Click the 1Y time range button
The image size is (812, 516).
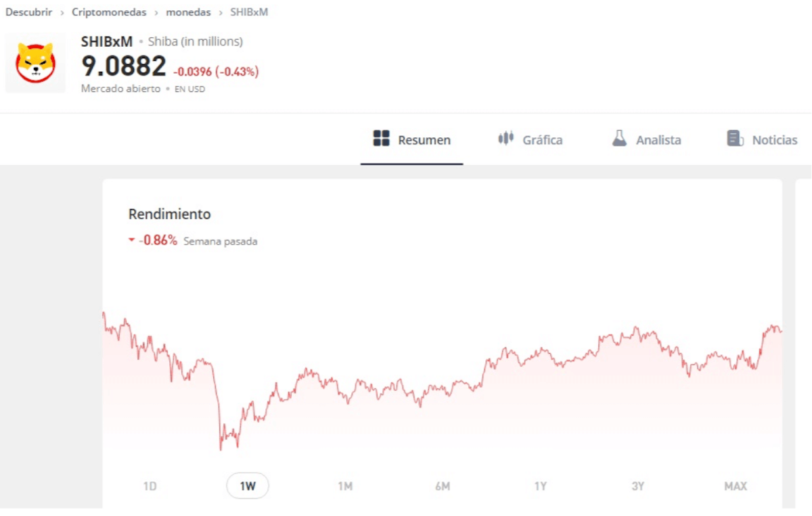[540, 486]
